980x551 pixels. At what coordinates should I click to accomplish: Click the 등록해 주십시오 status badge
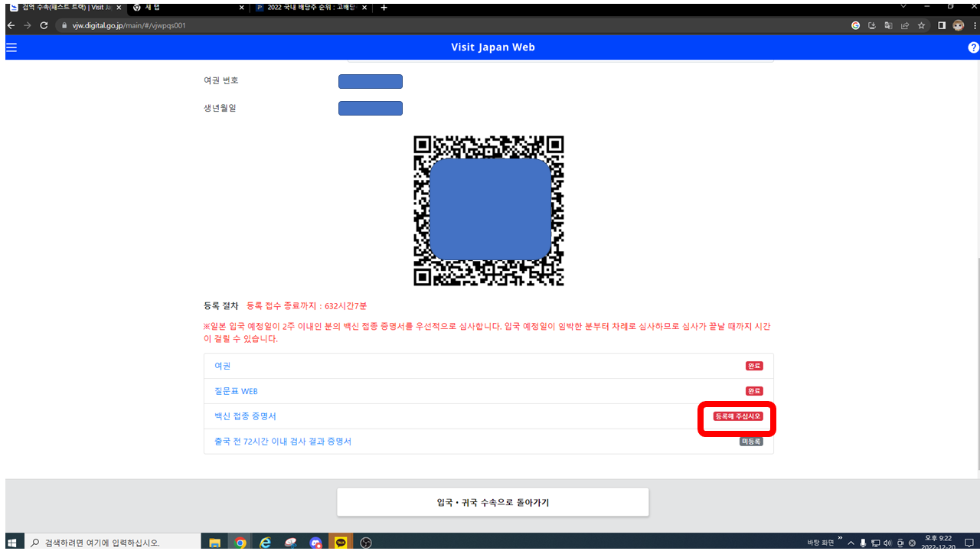tap(738, 416)
